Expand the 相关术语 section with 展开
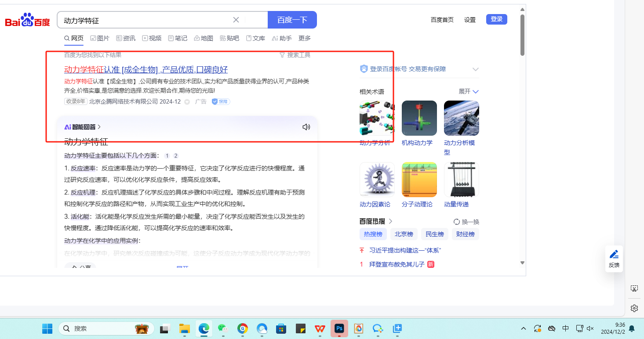 pyautogui.click(x=469, y=91)
